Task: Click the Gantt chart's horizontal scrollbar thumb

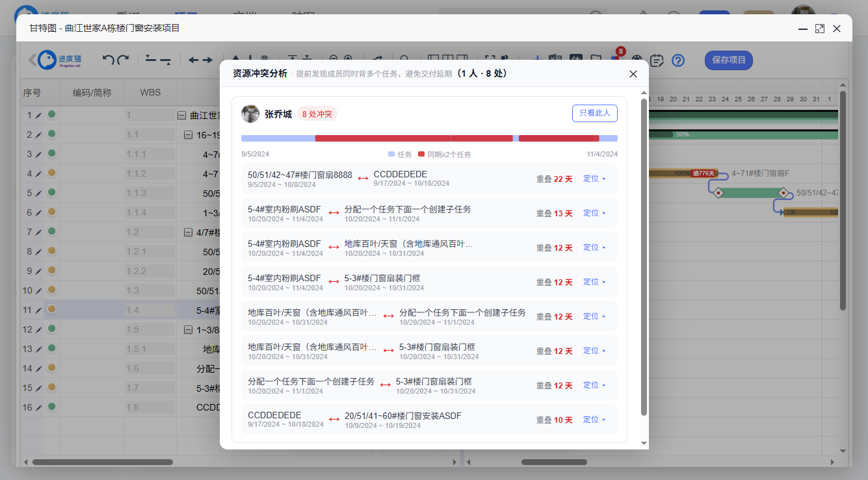Action: [554, 462]
